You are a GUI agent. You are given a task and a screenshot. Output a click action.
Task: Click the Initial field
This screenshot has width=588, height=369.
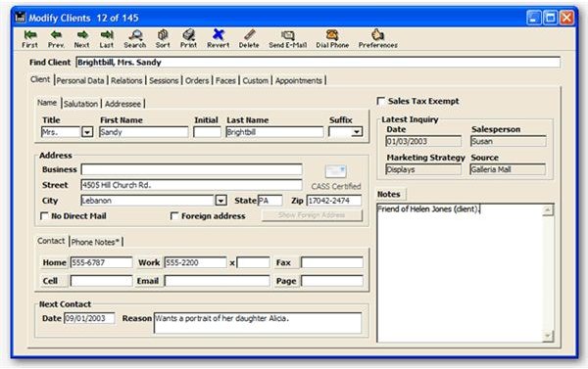click(x=207, y=132)
